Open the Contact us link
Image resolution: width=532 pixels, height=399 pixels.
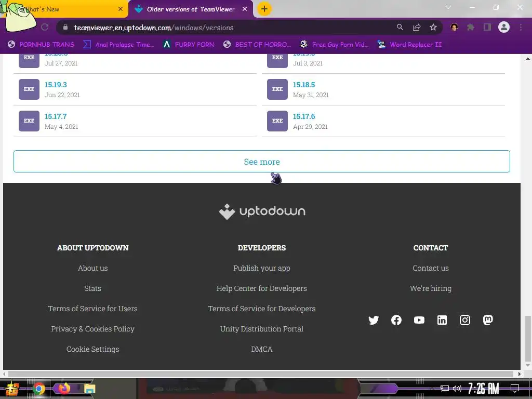(431, 268)
